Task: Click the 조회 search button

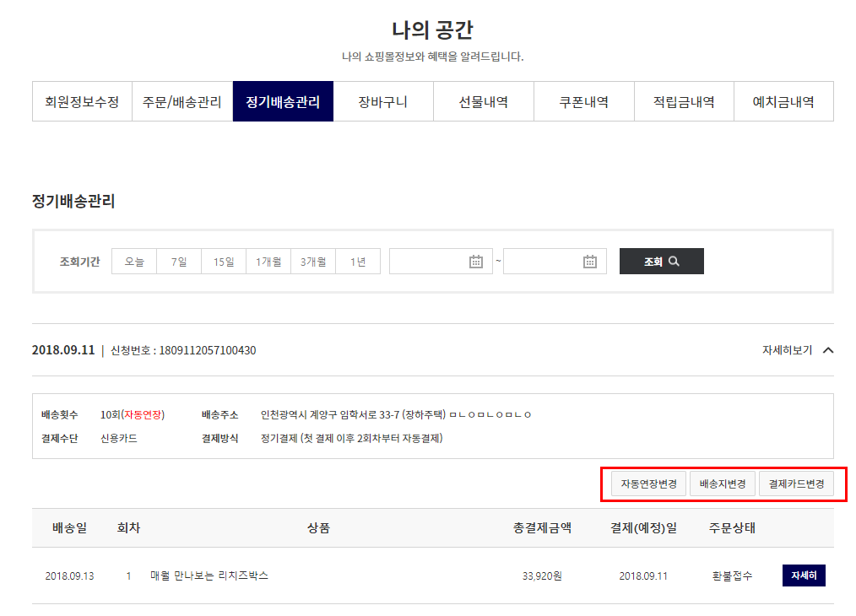Action: pyautogui.click(x=661, y=262)
